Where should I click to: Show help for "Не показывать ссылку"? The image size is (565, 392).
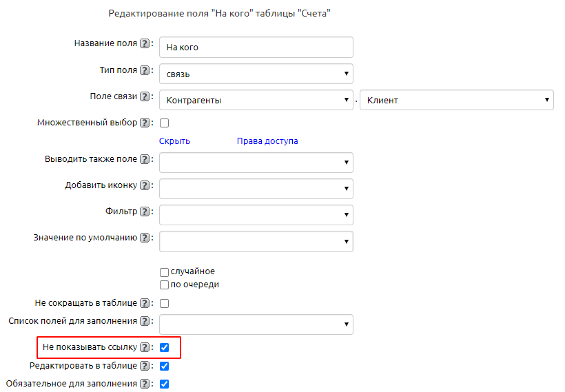tap(145, 347)
